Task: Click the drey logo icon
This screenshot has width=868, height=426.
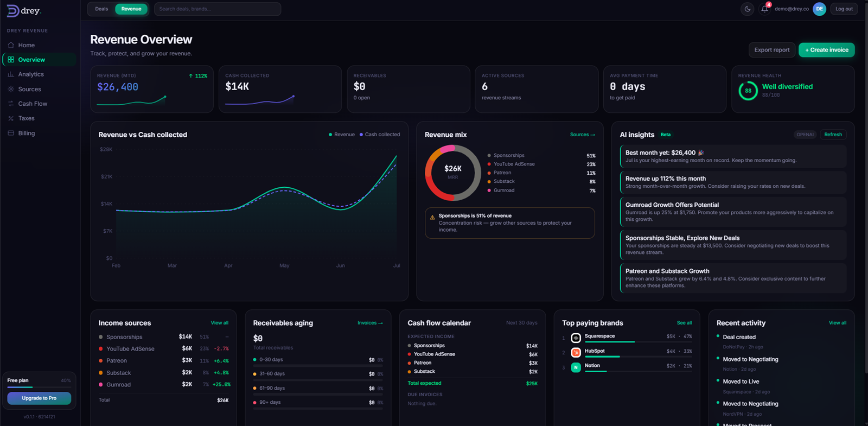Action: [x=12, y=11]
